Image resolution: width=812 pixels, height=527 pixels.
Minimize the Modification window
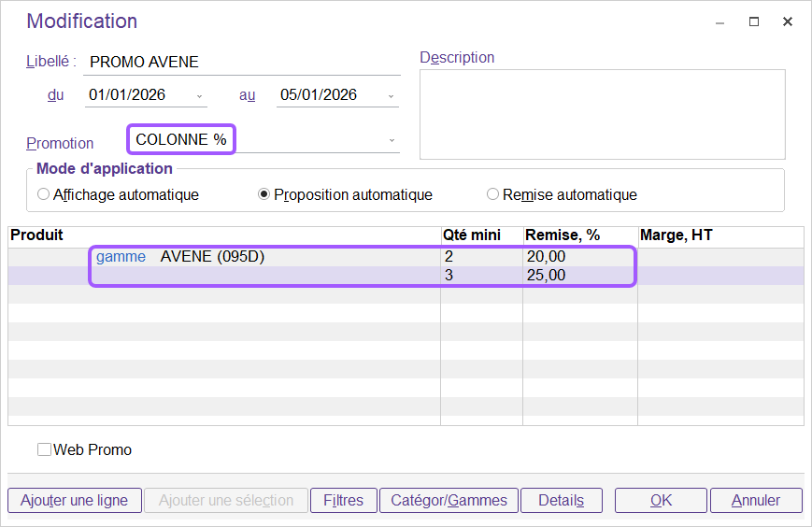[x=719, y=22]
